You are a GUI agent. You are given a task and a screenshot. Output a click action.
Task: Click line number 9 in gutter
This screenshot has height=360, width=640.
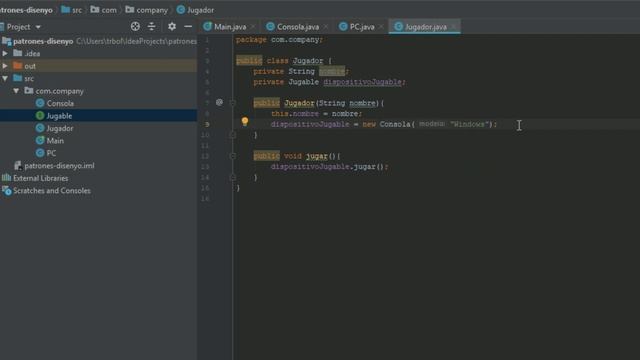coord(207,124)
